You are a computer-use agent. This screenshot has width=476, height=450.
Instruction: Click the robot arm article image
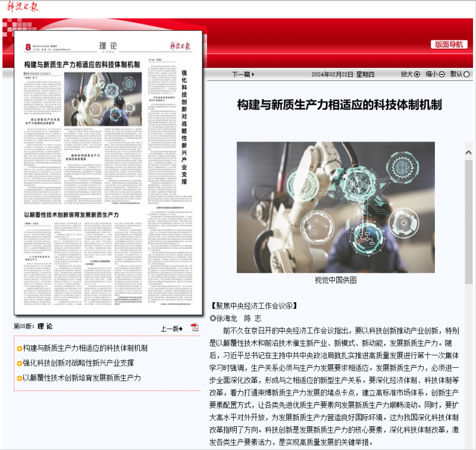click(x=336, y=207)
